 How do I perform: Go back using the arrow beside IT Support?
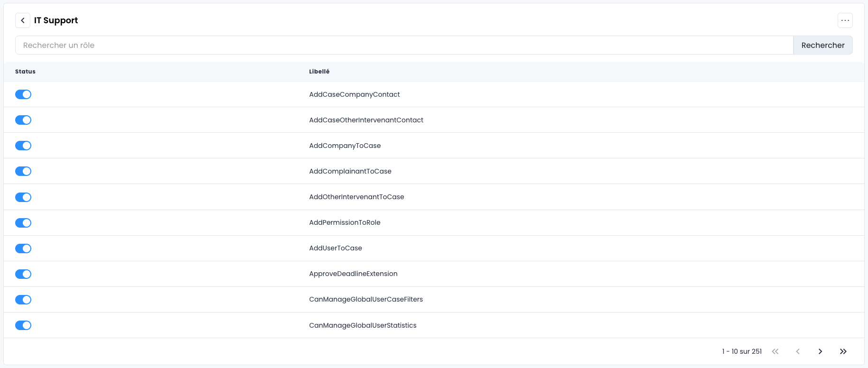click(23, 20)
